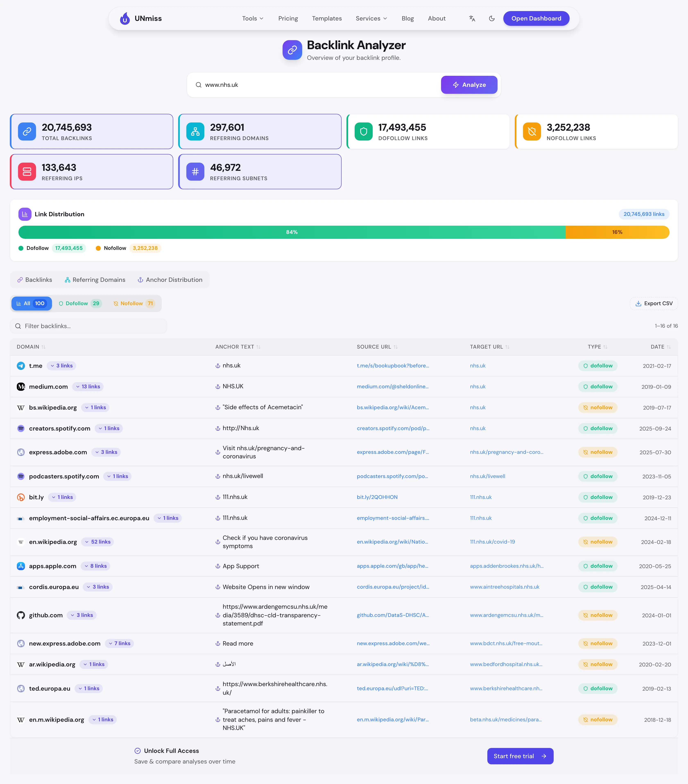Expand new.express.adobe.com 7 links

[x=119, y=644]
